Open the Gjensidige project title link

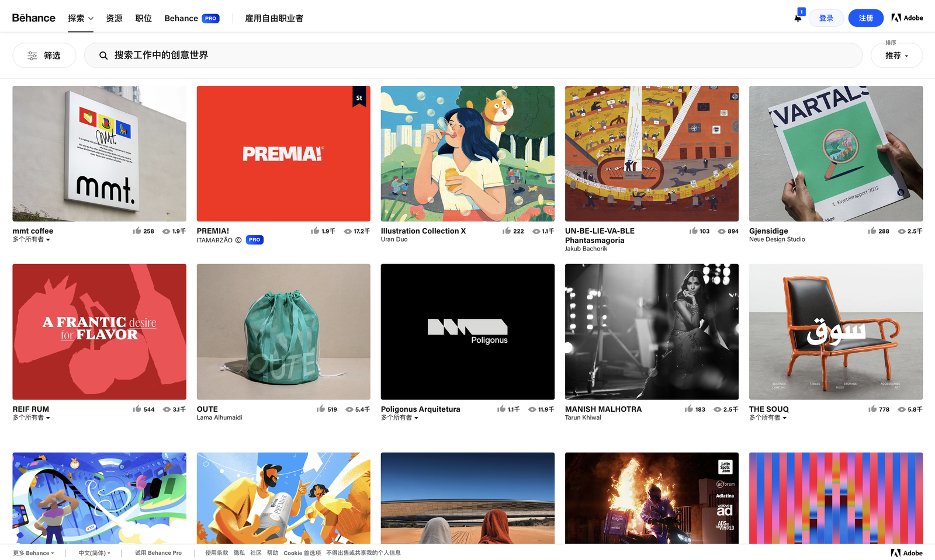[768, 231]
